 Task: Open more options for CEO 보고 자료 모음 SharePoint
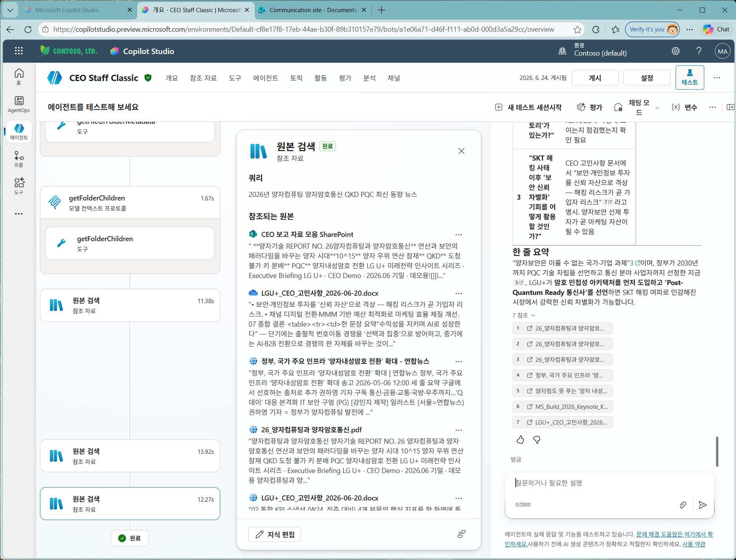pos(459,235)
